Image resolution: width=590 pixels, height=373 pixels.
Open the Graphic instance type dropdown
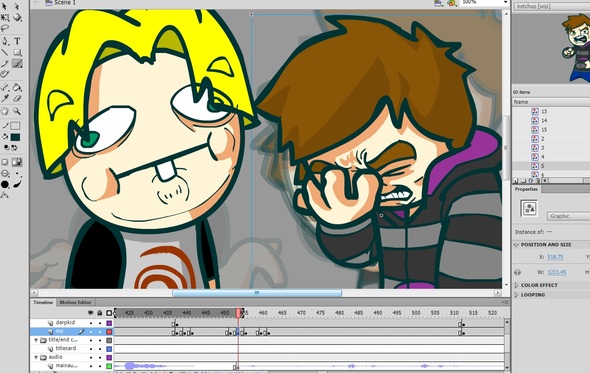coord(568,216)
